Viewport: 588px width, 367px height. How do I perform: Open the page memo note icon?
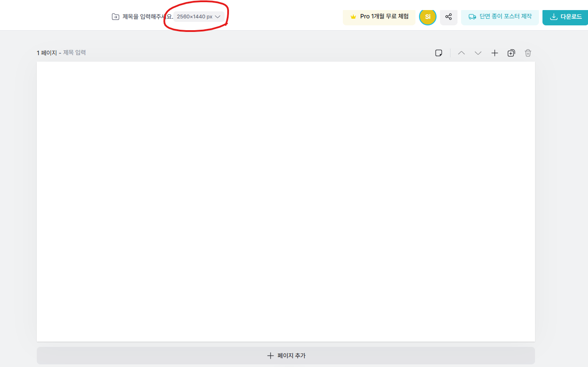point(438,53)
